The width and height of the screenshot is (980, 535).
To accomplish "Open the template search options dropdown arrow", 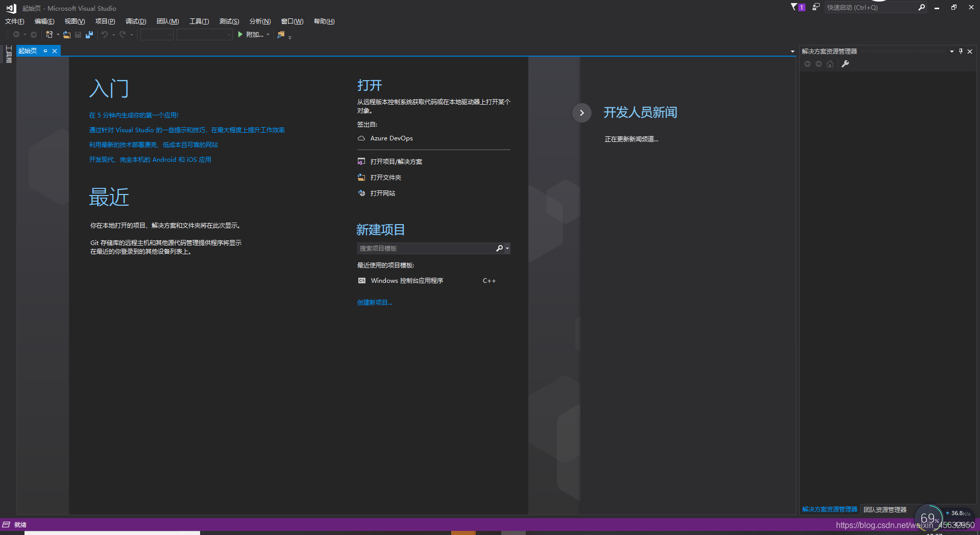I will click(507, 248).
